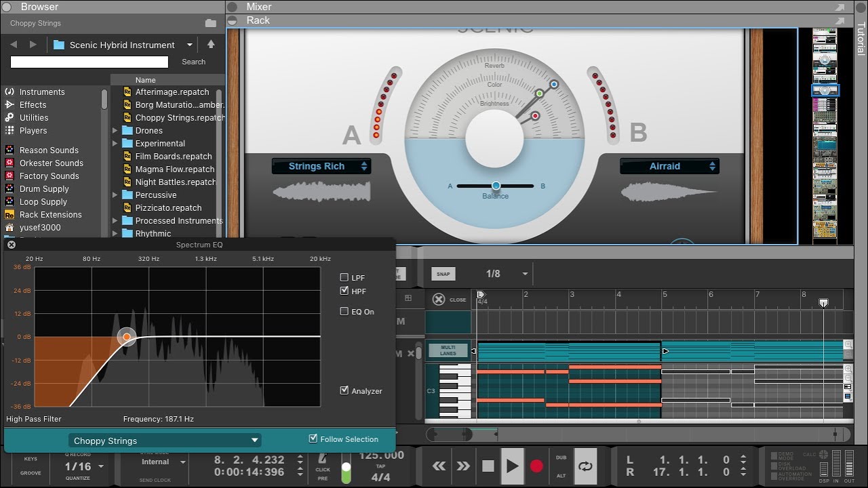Uncheck the HPF checkbox

[x=344, y=291]
